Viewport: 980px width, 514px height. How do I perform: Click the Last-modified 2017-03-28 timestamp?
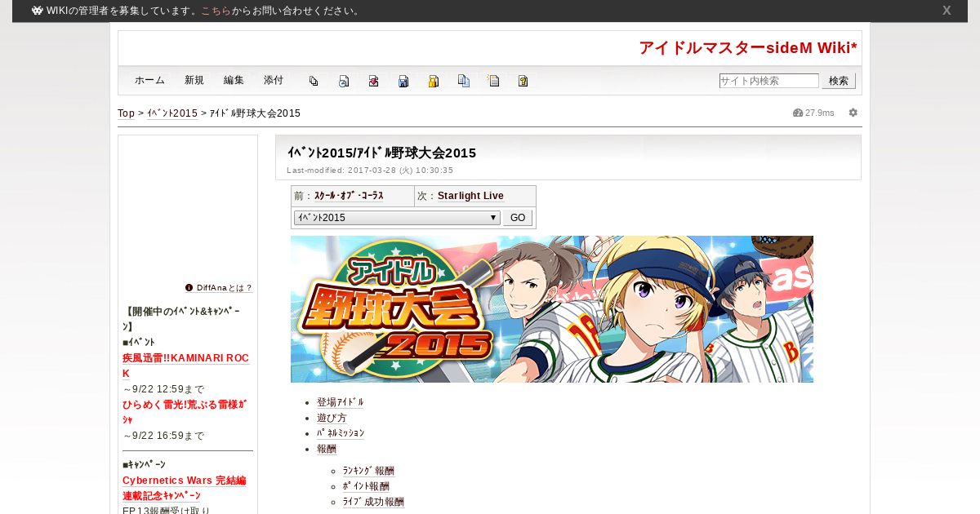pos(370,171)
